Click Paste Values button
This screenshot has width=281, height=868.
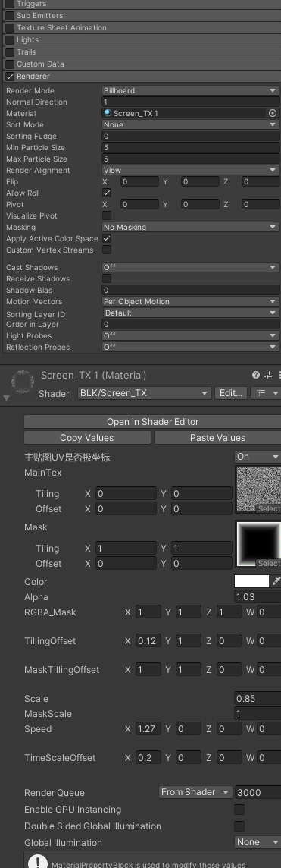[217, 437]
